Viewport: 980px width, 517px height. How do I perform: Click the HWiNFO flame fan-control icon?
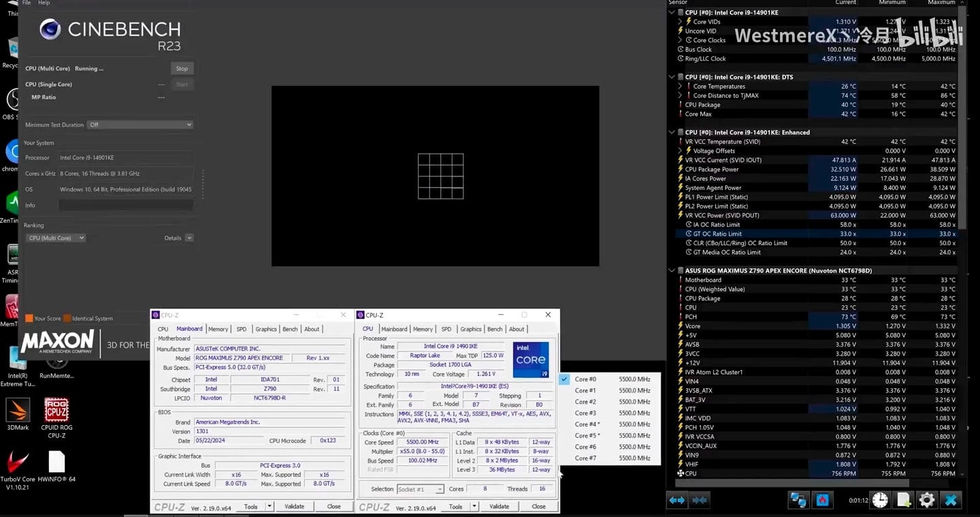click(821, 500)
